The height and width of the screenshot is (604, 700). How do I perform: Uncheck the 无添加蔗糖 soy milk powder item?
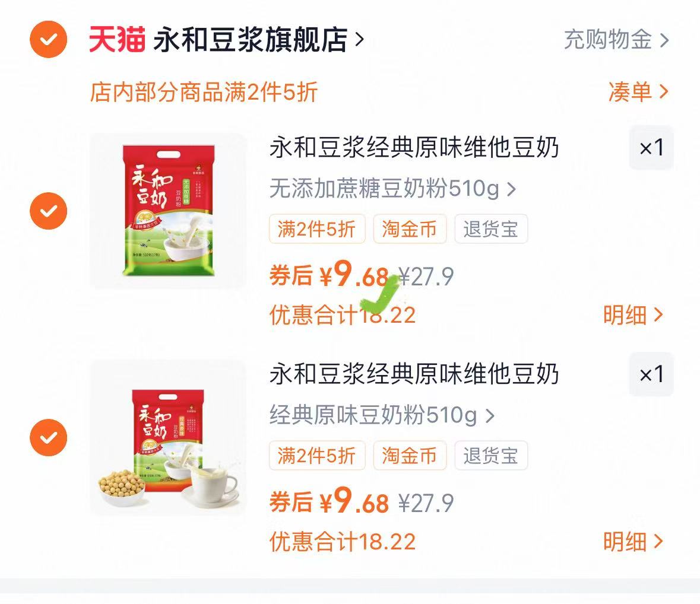[x=48, y=211]
